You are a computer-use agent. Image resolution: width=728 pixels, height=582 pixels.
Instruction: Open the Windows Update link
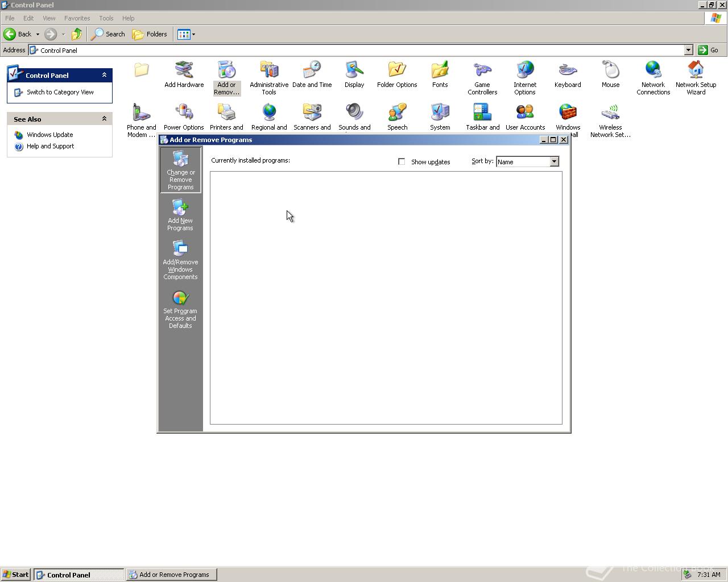50,135
